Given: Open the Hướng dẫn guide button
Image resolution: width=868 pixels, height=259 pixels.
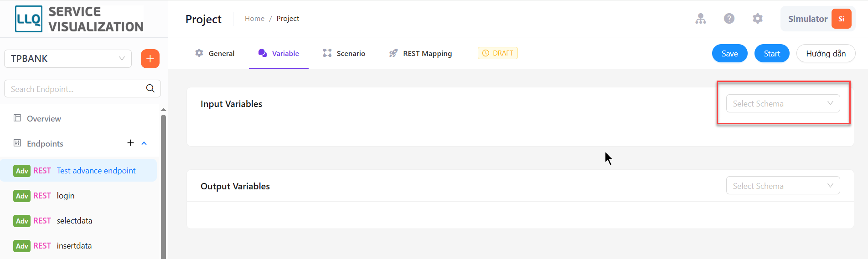Looking at the screenshot, I should pyautogui.click(x=826, y=53).
